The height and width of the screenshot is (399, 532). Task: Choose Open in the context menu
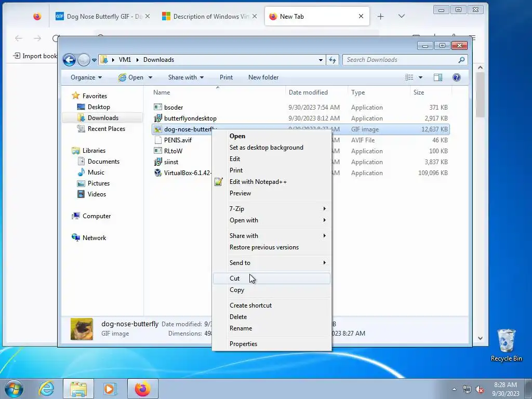(x=271, y=136)
